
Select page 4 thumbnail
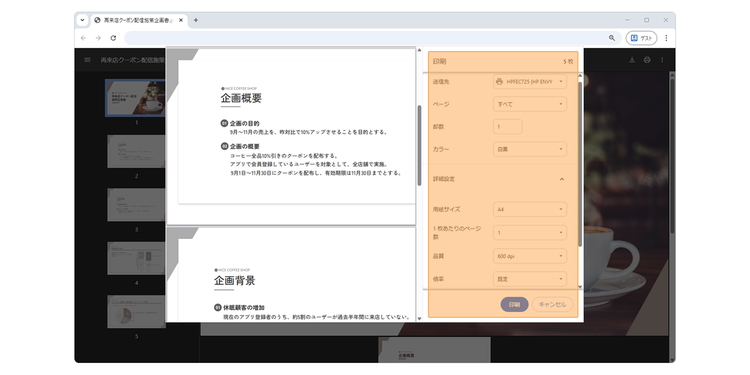[136, 258]
